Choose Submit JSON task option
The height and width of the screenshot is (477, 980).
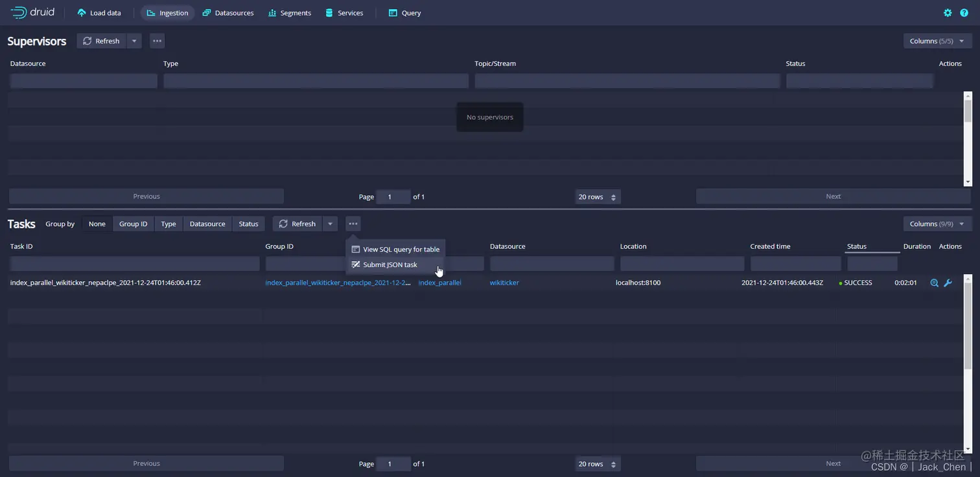click(395, 264)
